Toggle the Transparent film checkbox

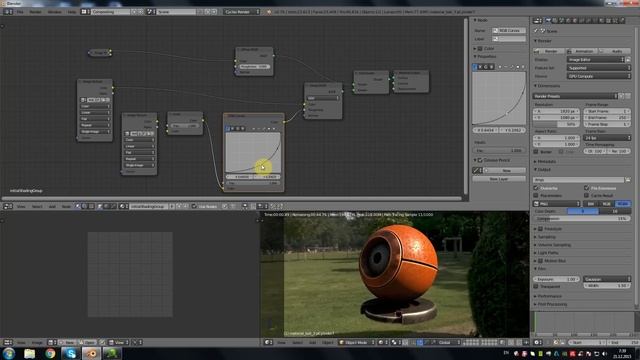pyautogui.click(x=536, y=287)
